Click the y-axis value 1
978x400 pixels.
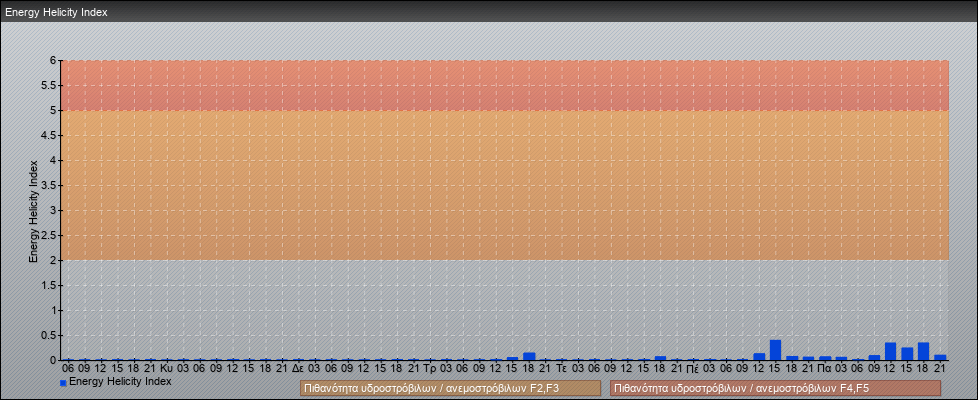coord(54,310)
